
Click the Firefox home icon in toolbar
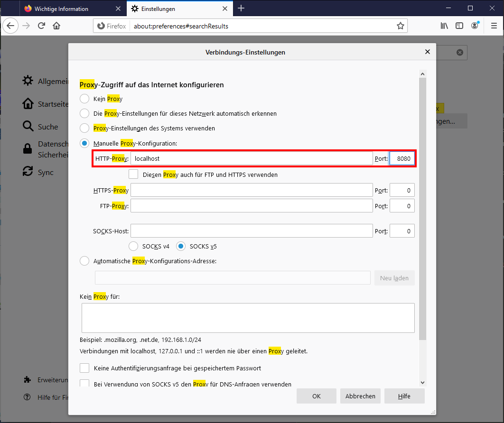click(56, 26)
